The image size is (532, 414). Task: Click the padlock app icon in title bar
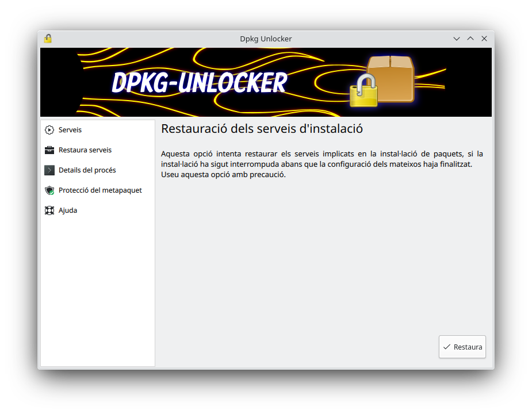coord(48,39)
